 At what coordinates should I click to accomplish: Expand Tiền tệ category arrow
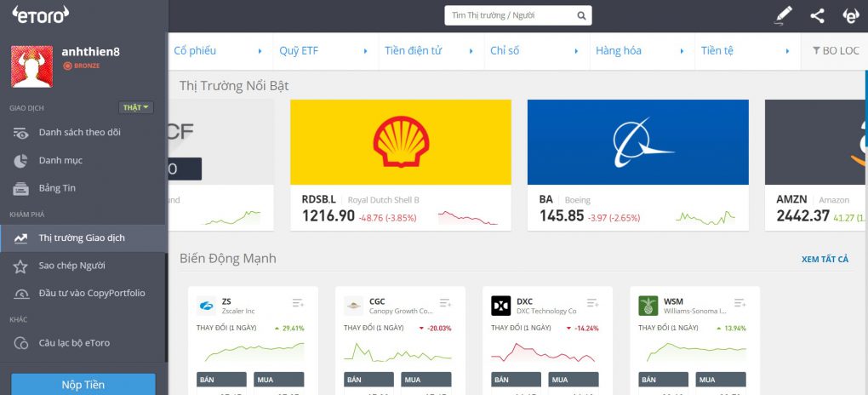click(x=787, y=51)
